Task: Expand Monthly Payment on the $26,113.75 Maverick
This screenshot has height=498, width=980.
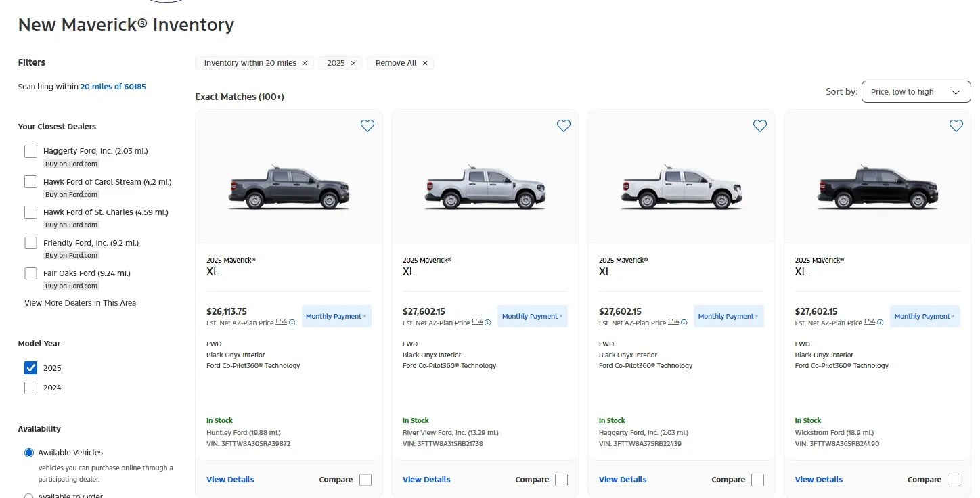Action: 336,316
